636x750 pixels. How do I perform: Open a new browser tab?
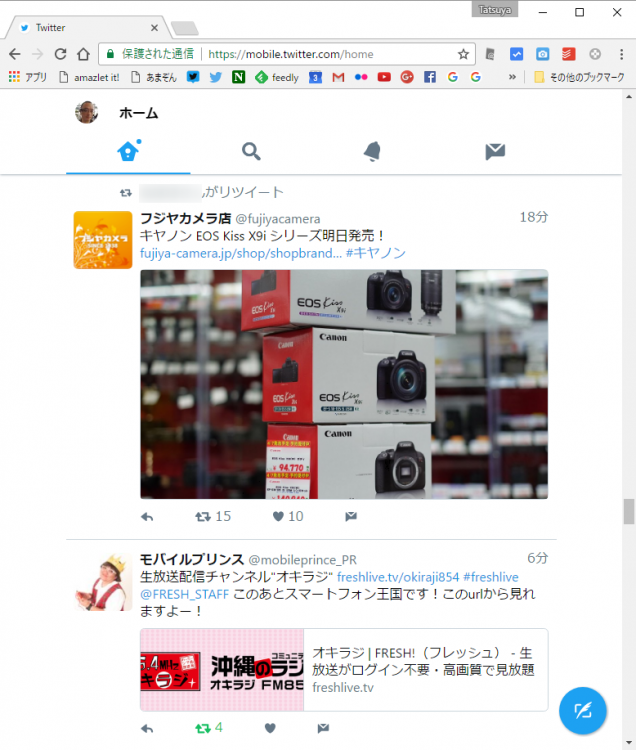[185, 28]
